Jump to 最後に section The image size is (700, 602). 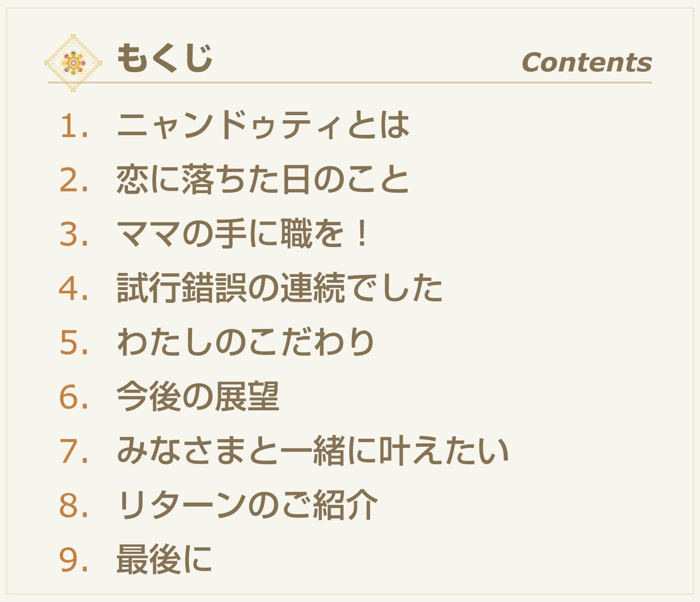(x=164, y=559)
